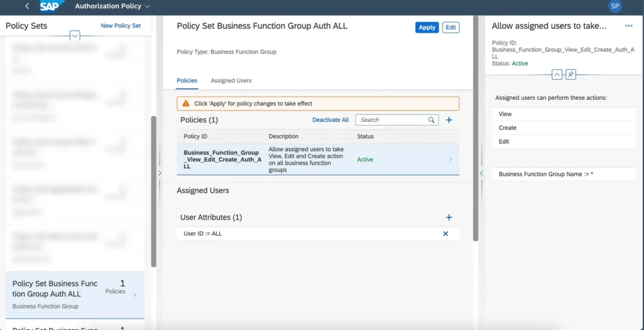
Task: Add a new policy with plus icon
Action: [449, 120]
